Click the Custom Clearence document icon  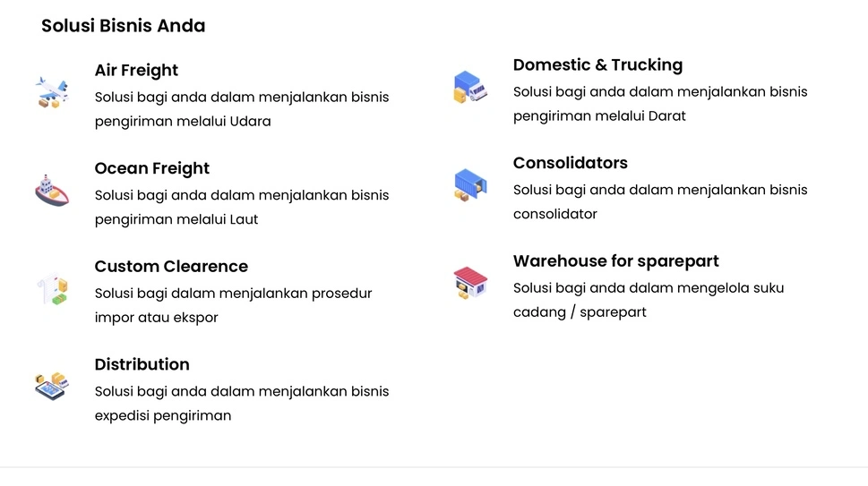point(52,288)
